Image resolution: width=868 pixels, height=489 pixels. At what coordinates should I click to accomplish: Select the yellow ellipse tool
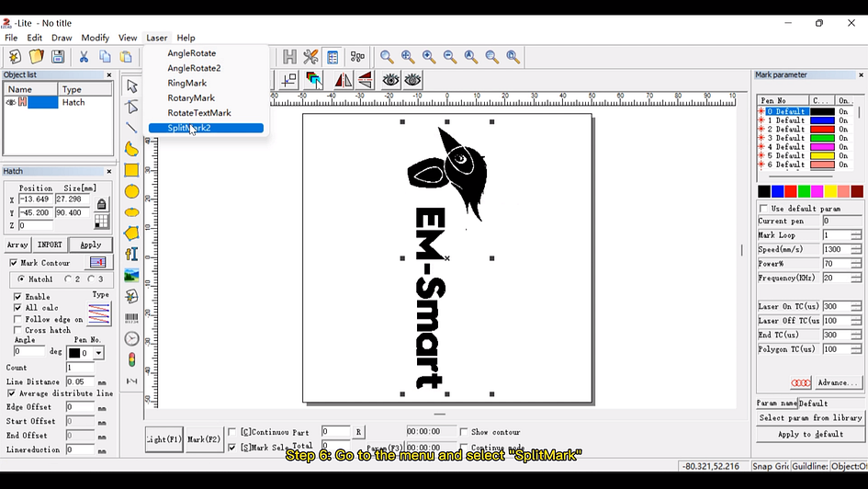coord(131,212)
